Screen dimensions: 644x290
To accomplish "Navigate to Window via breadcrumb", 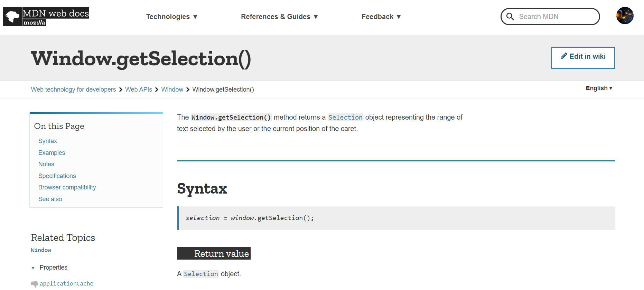I will tap(172, 89).
